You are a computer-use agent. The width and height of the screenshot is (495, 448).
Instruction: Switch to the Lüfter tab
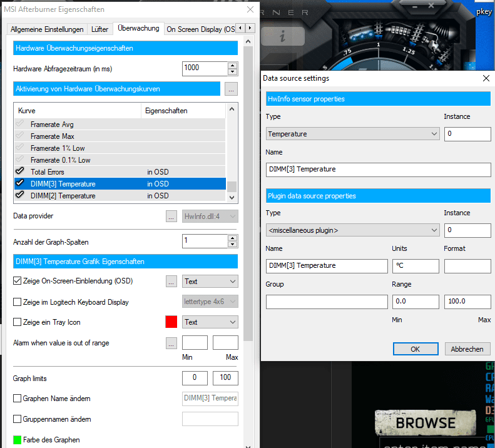click(x=100, y=29)
